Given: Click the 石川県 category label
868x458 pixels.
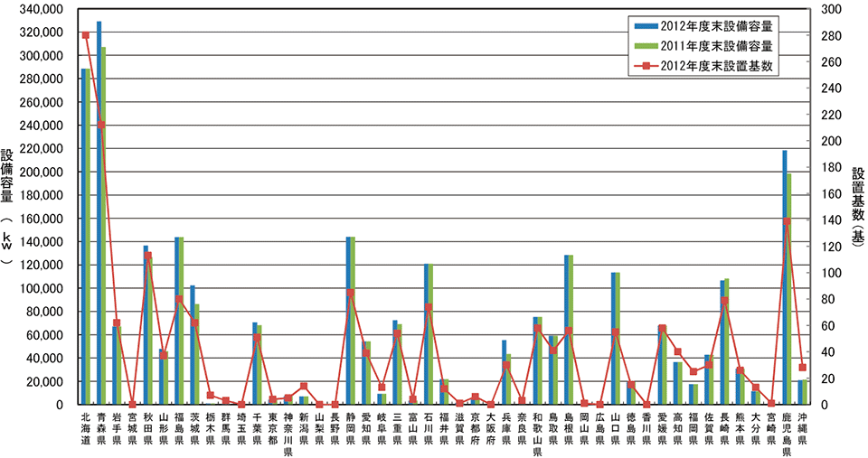Looking at the screenshot, I should click(x=429, y=427).
